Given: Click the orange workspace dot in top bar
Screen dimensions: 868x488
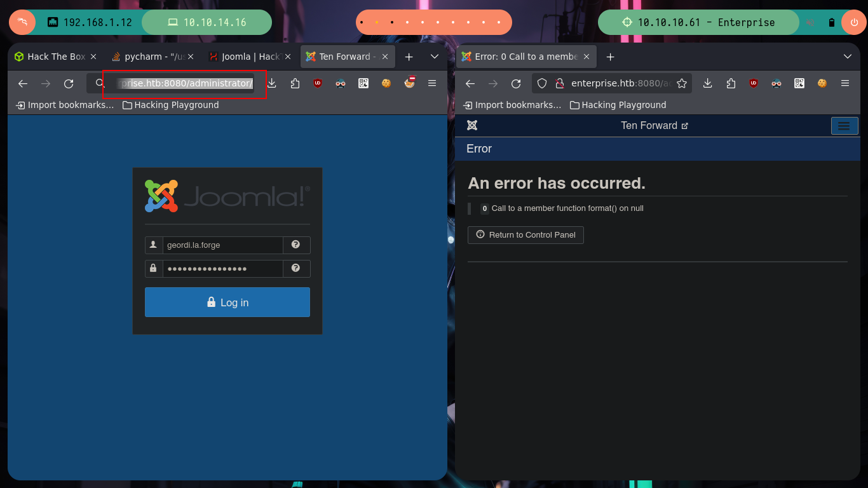Looking at the screenshot, I should coord(376,22).
